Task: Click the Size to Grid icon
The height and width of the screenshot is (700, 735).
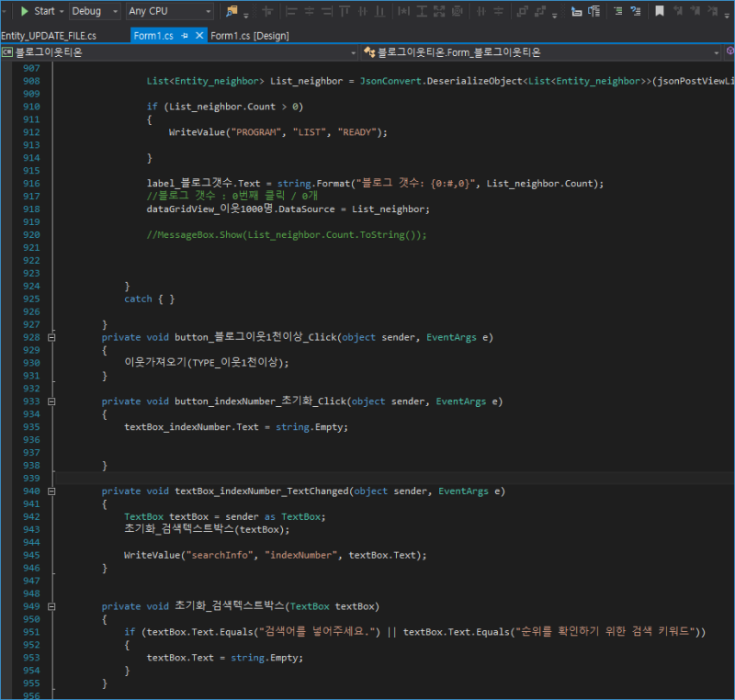Action: pos(457,11)
